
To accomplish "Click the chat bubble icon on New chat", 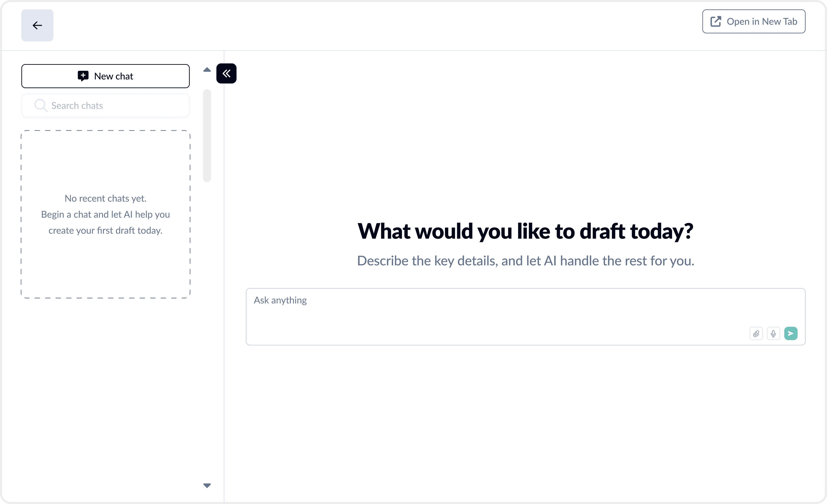I will coord(84,76).
